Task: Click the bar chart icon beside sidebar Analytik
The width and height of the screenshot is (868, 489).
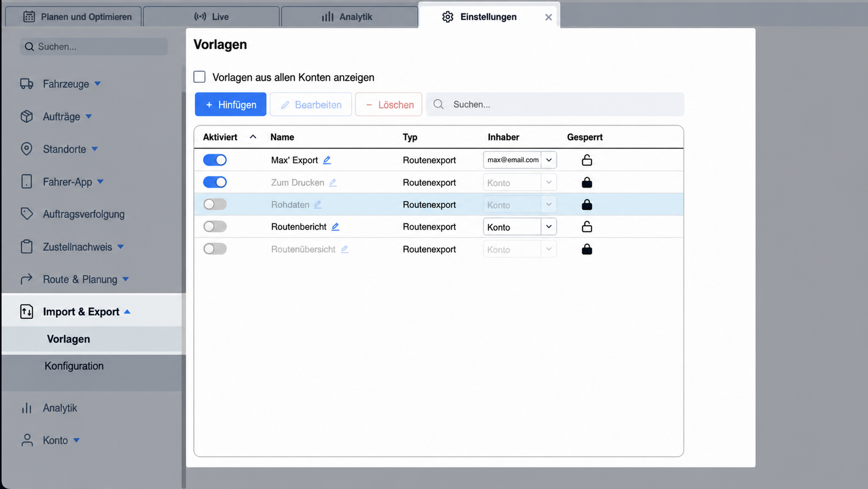Action: point(26,408)
